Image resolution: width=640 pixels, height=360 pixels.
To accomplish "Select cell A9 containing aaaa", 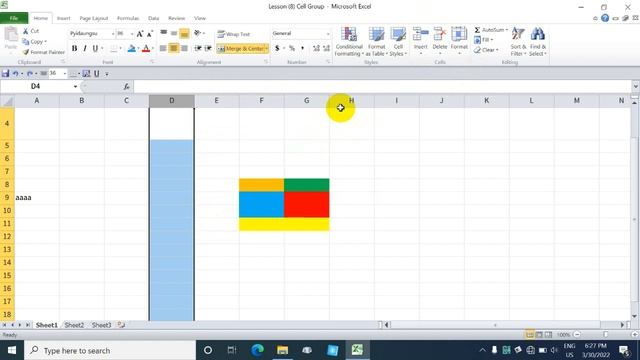I will pyautogui.click(x=37, y=198).
